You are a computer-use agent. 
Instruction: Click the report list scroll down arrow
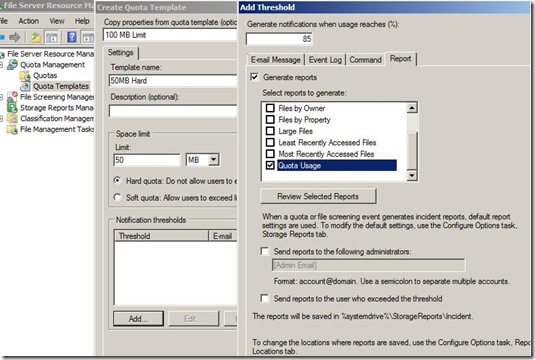point(412,175)
